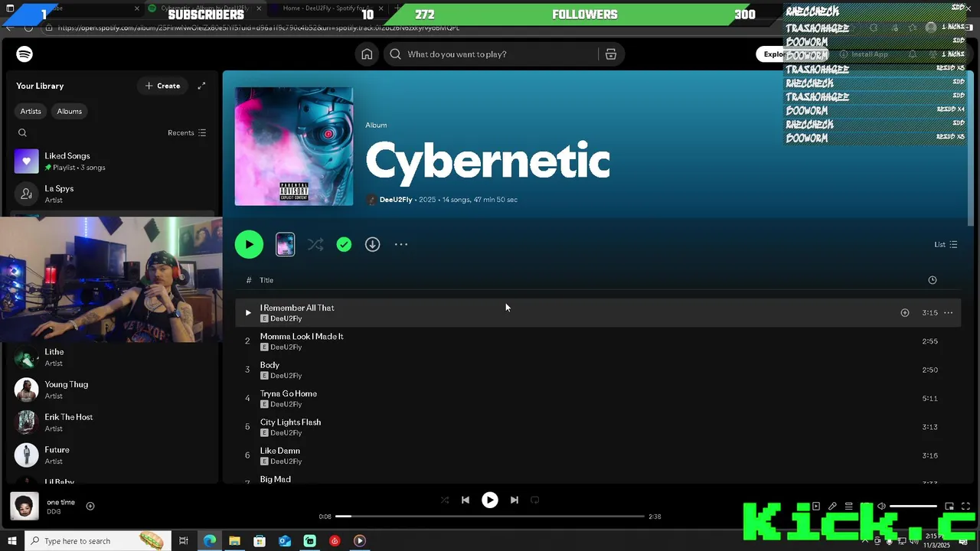Mute with the volume speaker icon
This screenshot has height=551, width=980.
pos(881,506)
